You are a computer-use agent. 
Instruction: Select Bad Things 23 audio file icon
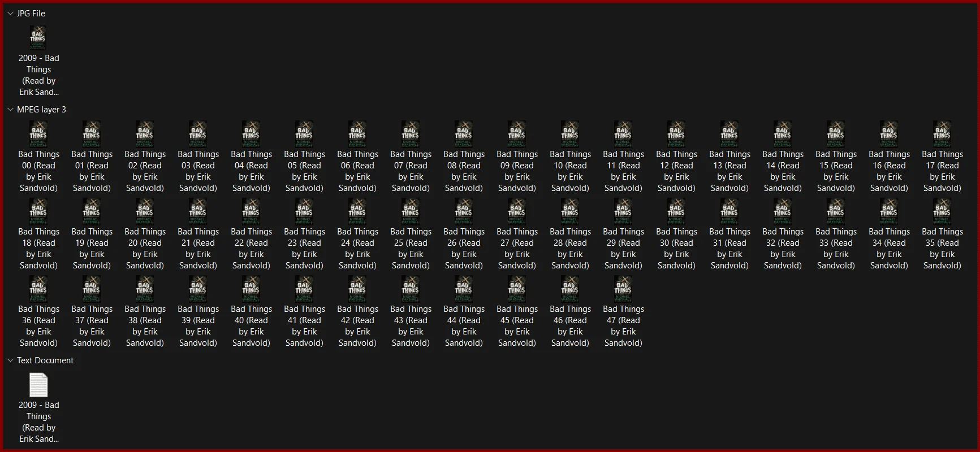pos(304,211)
